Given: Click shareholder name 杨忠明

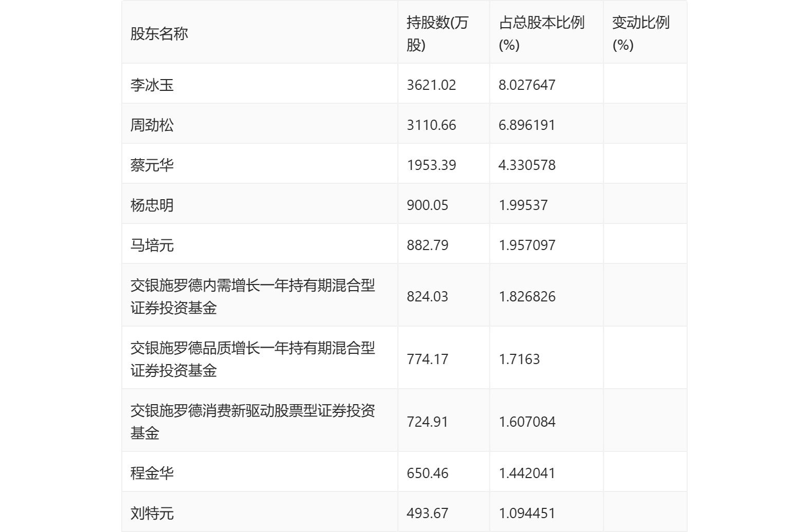Looking at the screenshot, I should click(x=152, y=205).
